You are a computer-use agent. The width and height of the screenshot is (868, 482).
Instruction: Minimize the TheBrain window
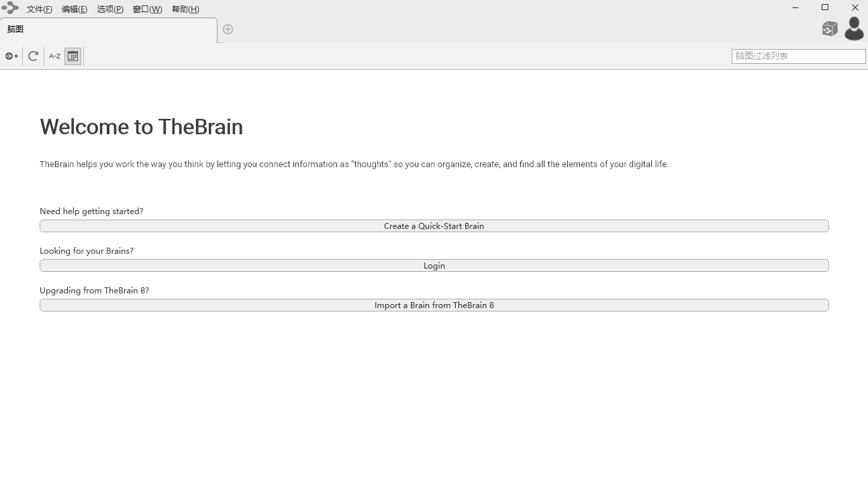point(795,8)
